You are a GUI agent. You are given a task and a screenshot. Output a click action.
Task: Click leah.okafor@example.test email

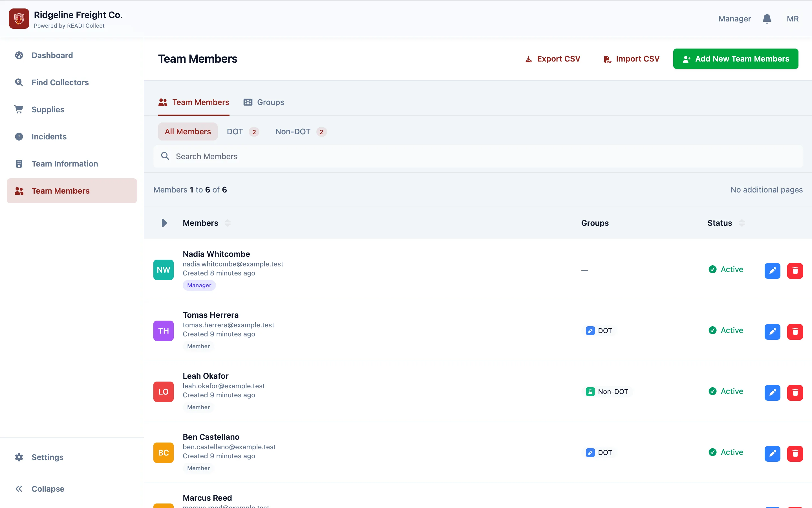(x=224, y=386)
